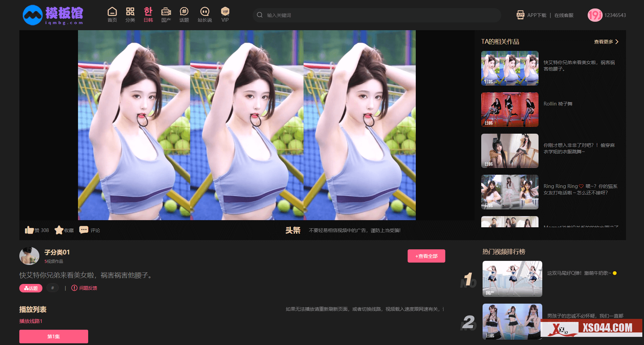This screenshot has height=345, width=644.
Task: Favorite the video with star icon
Action: coord(59,230)
